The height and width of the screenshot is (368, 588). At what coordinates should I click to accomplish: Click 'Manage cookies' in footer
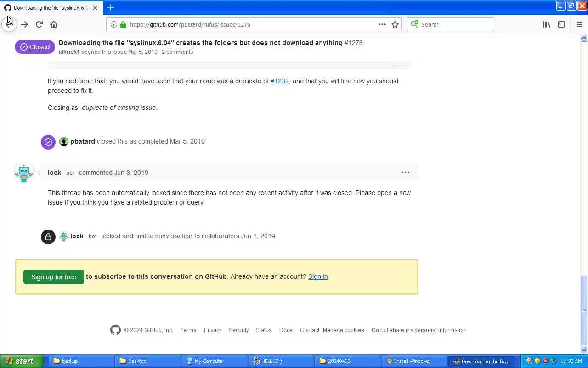[343, 330]
